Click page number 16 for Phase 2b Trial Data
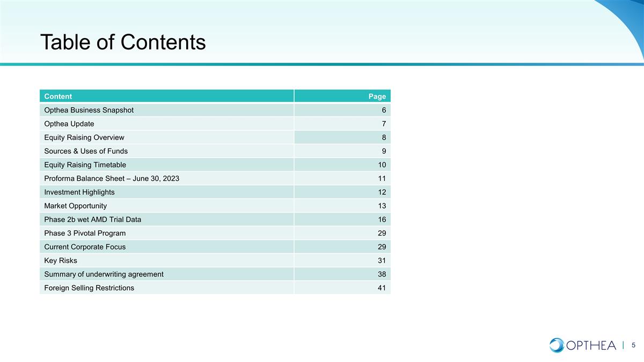This screenshot has height=362, width=644. tap(381, 219)
